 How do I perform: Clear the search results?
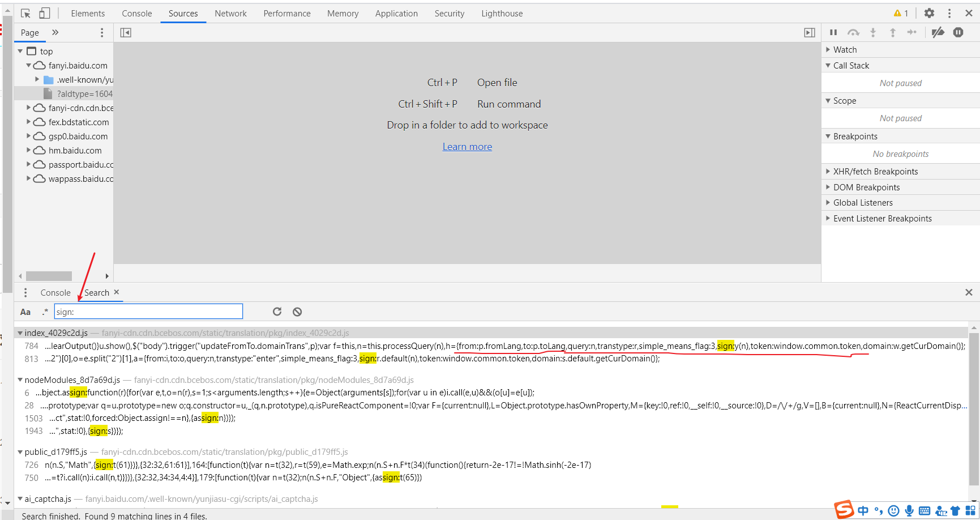tap(297, 312)
